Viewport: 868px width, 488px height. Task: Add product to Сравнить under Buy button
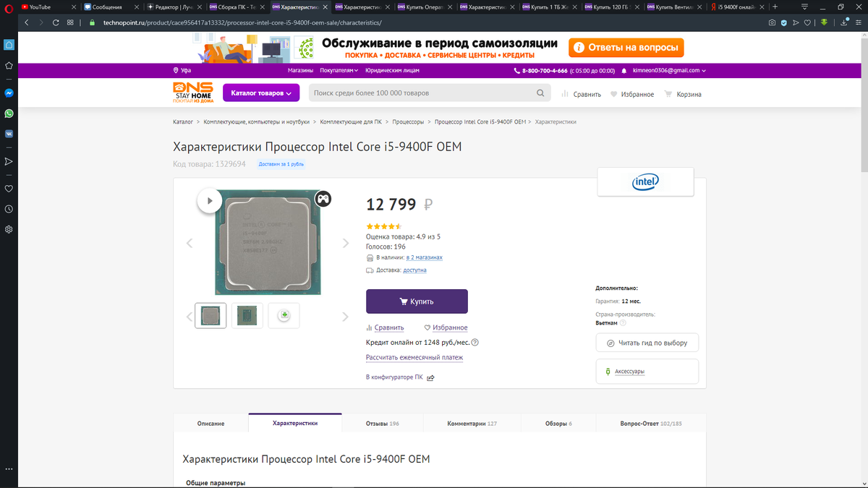coord(385,328)
